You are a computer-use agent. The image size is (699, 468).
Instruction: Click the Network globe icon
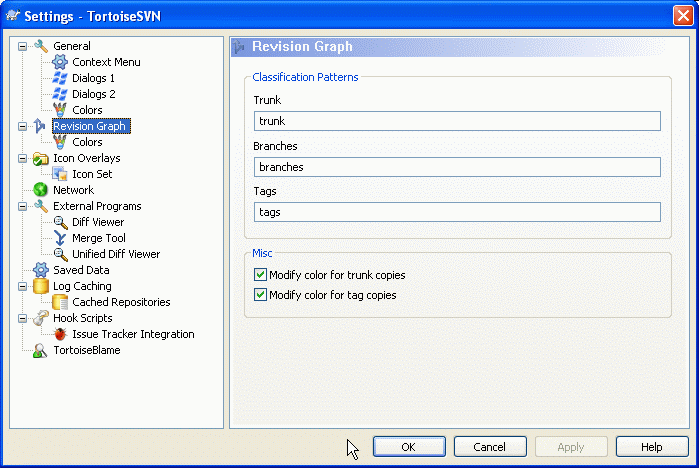(41, 190)
